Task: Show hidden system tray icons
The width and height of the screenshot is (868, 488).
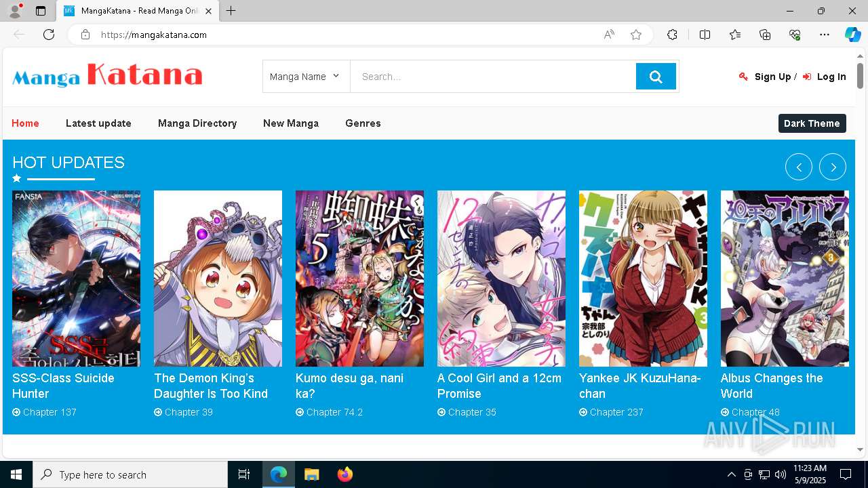Action: click(731, 474)
